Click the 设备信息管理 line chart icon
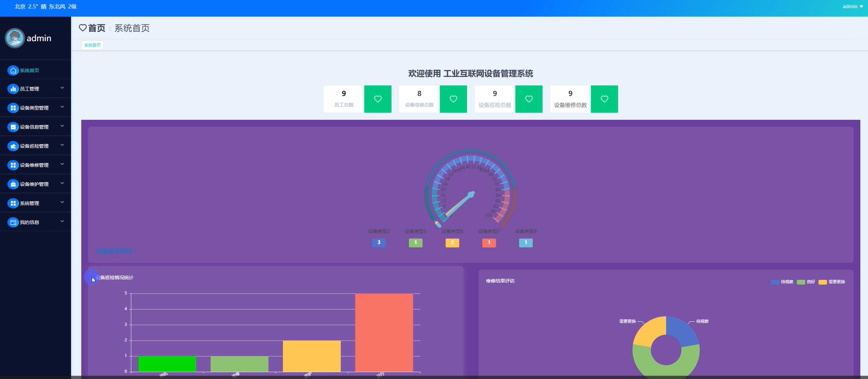Viewport: 868px width, 379px height. click(13, 127)
